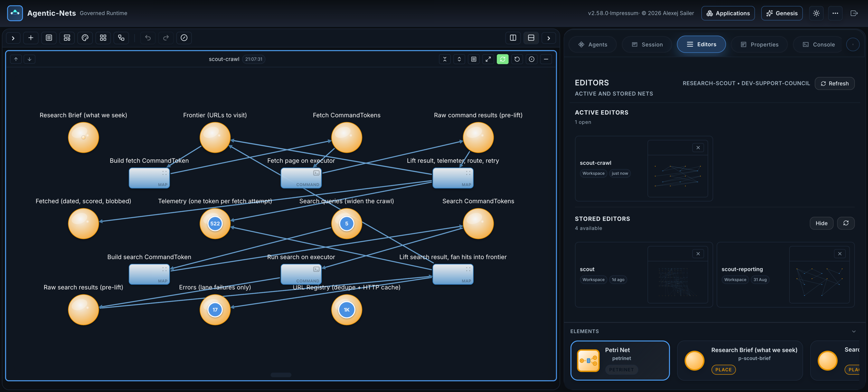This screenshot has height=392, width=868.
Task: Click the Refresh button in Editors panel
Action: coord(835,84)
